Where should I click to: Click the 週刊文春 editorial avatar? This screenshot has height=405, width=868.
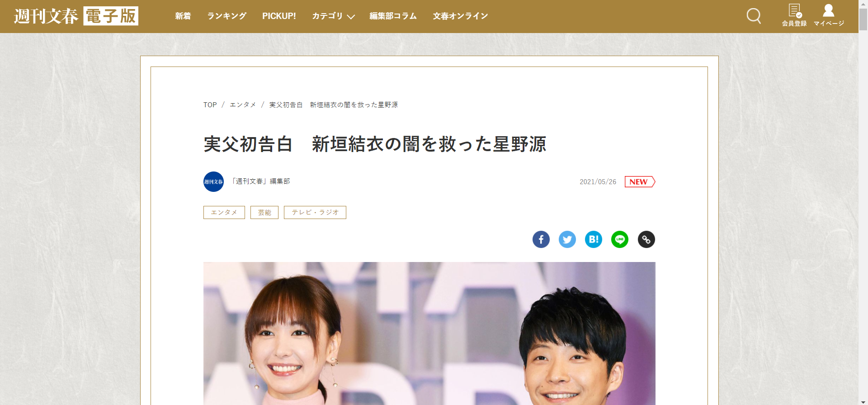[213, 181]
